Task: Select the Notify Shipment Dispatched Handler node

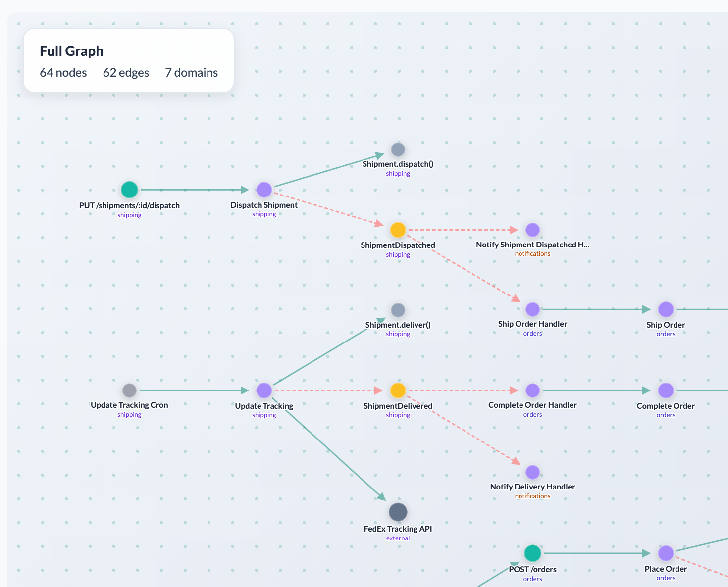Action: point(532,230)
